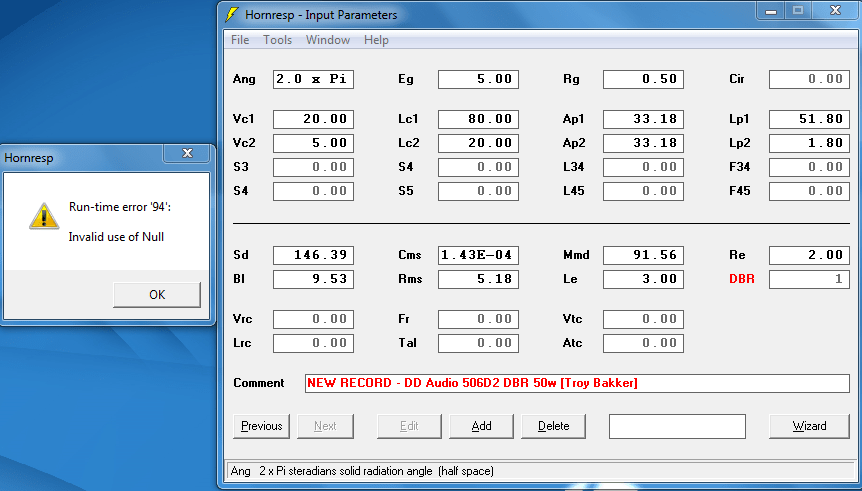
Task: Click the Lc2 field with 20.00
Action: [x=478, y=143]
